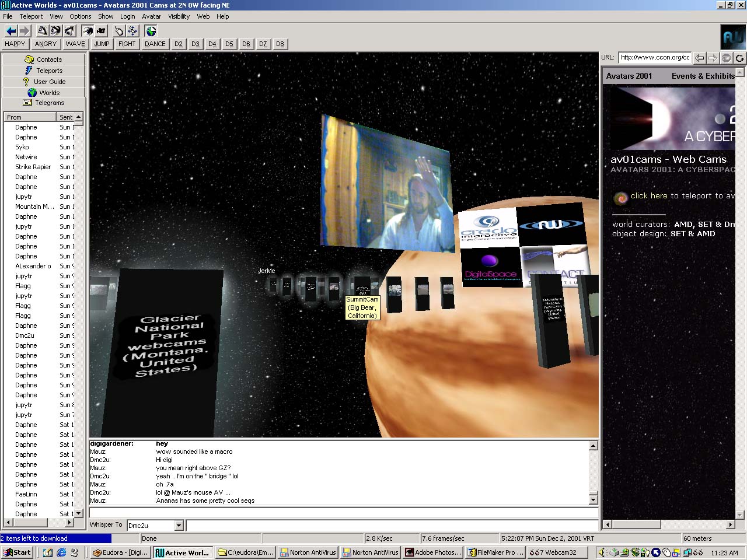Click the globe web browser toolbar icon
The image size is (747, 560).
(x=151, y=31)
